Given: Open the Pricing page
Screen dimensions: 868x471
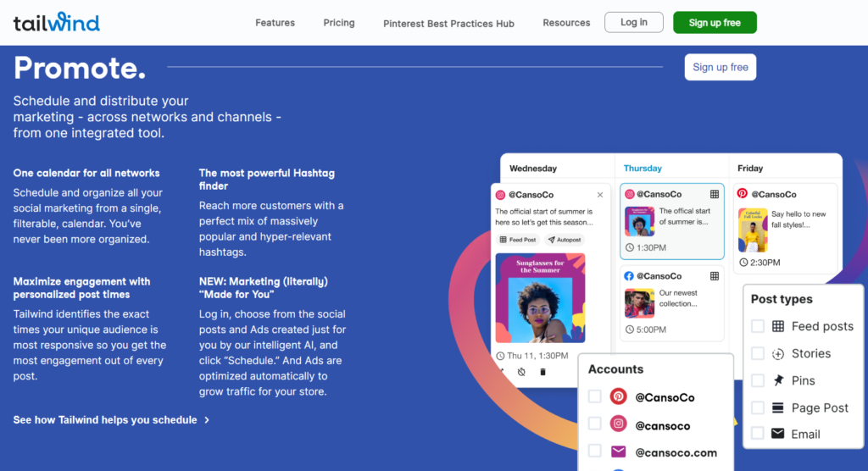Looking at the screenshot, I should pos(339,23).
